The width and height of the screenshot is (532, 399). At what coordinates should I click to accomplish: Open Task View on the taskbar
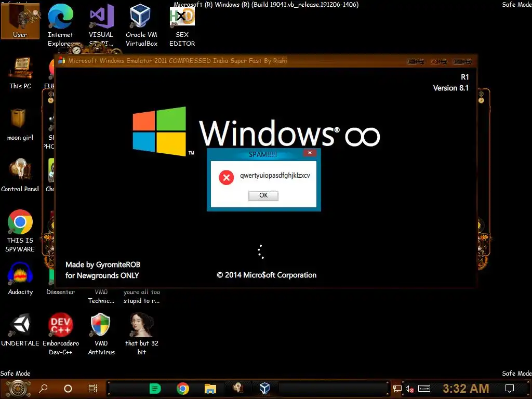[x=92, y=389]
